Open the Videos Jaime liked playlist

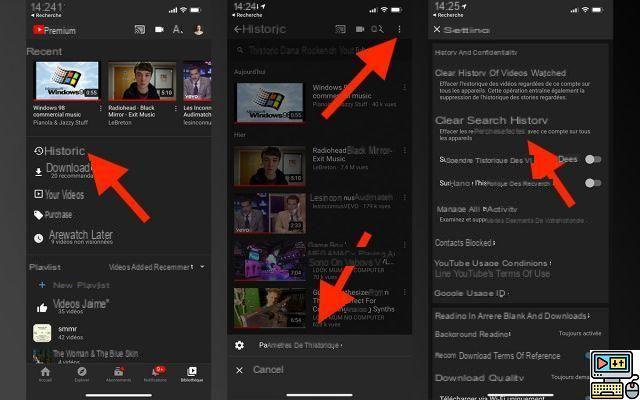pos(73,306)
